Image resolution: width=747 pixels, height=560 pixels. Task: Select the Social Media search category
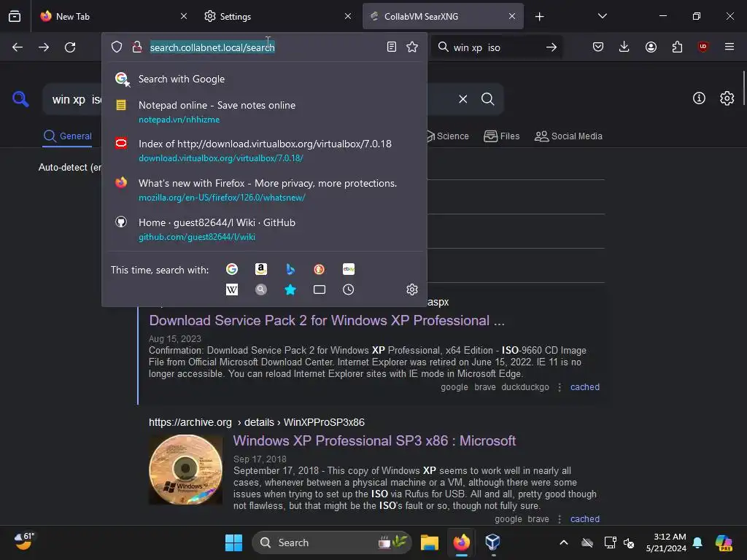[568, 136]
